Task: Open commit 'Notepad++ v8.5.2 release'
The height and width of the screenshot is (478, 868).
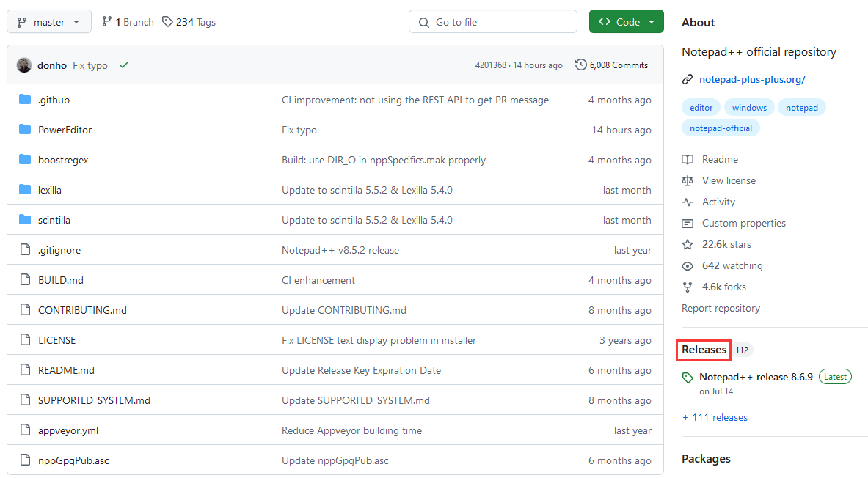Action: point(340,250)
